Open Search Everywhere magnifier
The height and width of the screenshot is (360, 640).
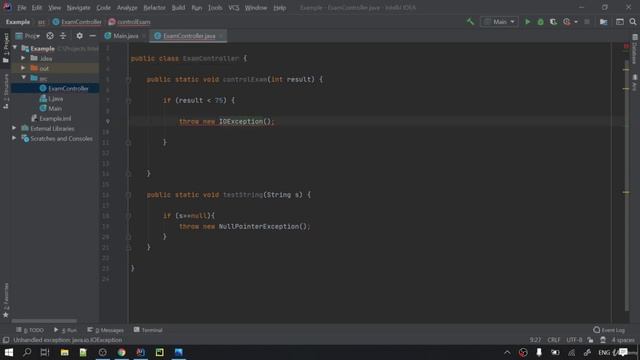click(633, 22)
